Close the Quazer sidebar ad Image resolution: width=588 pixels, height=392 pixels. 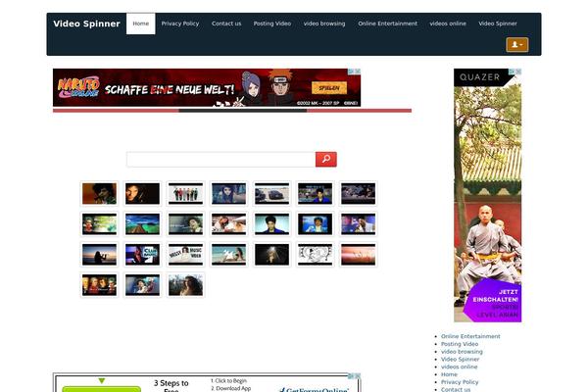tap(518, 72)
